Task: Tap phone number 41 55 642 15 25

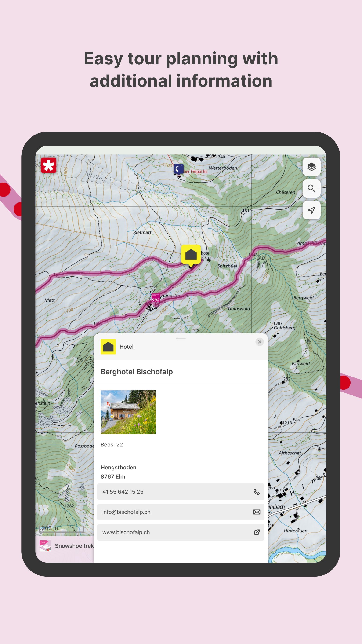Action: click(123, 492)
